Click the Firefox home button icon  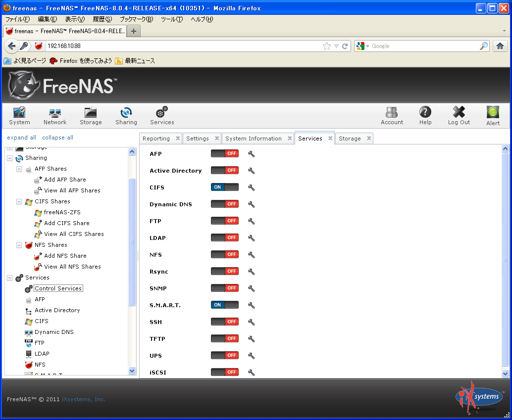coord(500,46)
